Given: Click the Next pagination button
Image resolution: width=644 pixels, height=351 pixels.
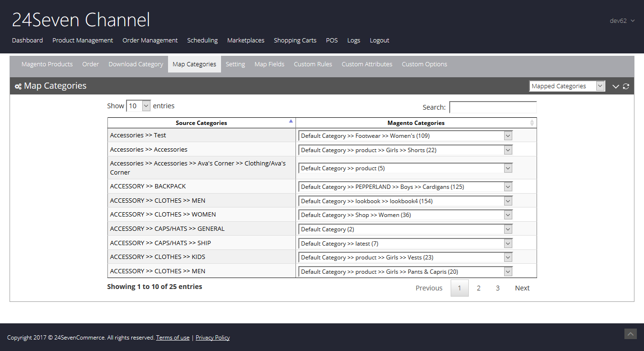Looking at the screenshot, I should (x=522, y=288).
